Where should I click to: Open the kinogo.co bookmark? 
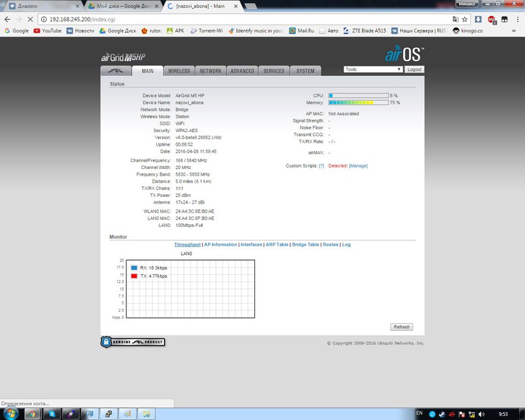point(467,31)
